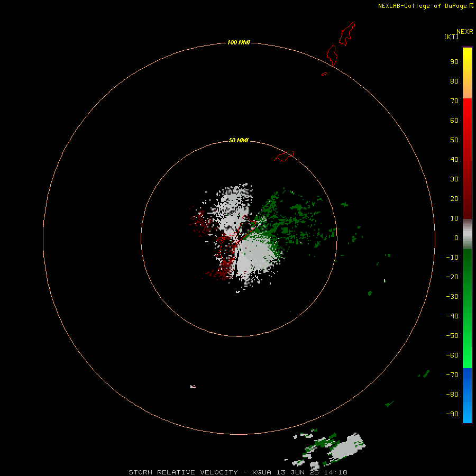Click the 70 value on the velocity scale
The image size is (476, 476).
[454, 101]
